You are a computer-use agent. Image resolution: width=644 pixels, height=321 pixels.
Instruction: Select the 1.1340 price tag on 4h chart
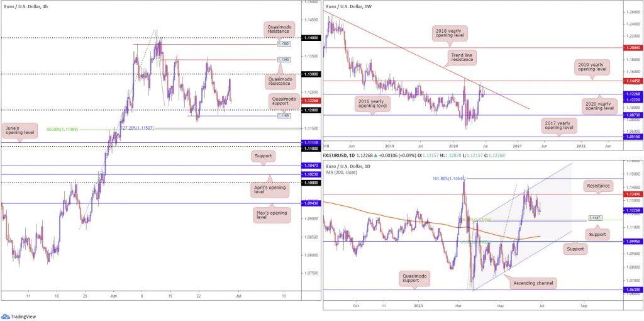tap(284, 60)
